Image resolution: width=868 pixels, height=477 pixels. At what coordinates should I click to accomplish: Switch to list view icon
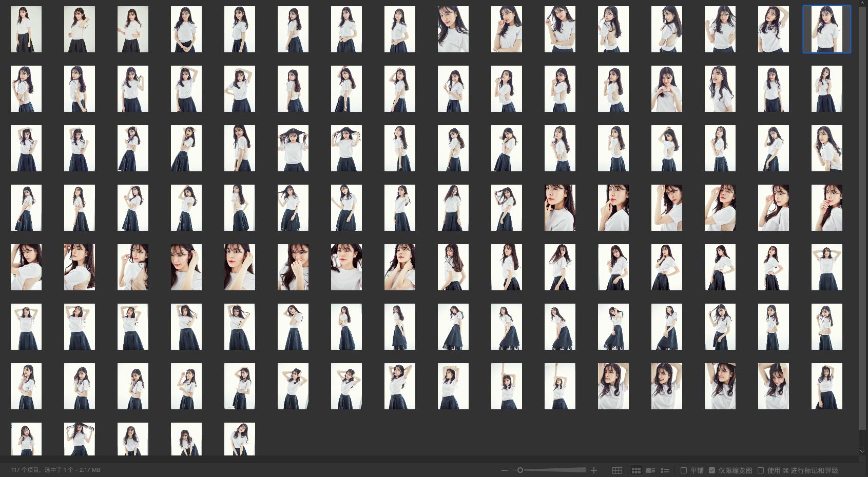click(x=665, y=470)
